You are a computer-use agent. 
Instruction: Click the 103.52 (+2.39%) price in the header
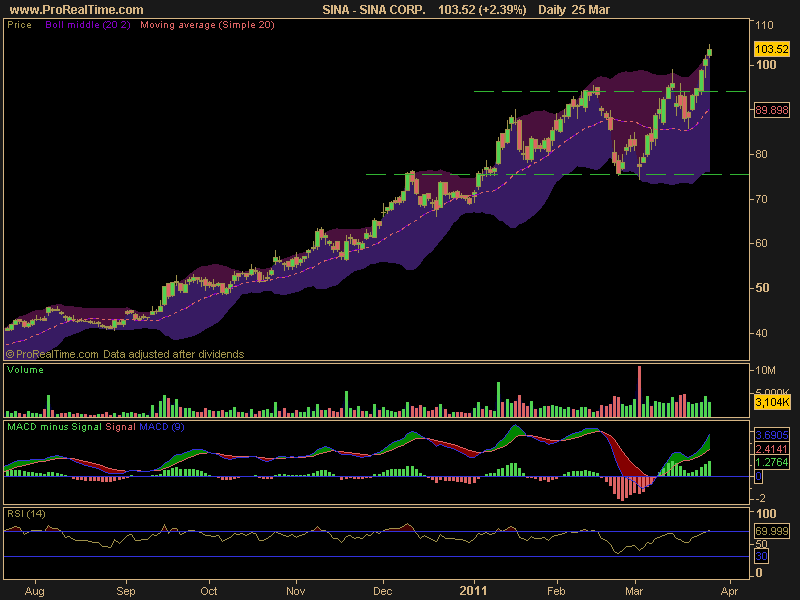tap(482, 9)
